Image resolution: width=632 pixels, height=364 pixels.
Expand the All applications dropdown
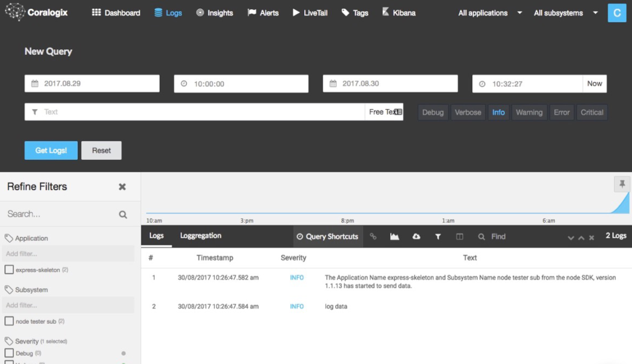[x=490, y=13]
